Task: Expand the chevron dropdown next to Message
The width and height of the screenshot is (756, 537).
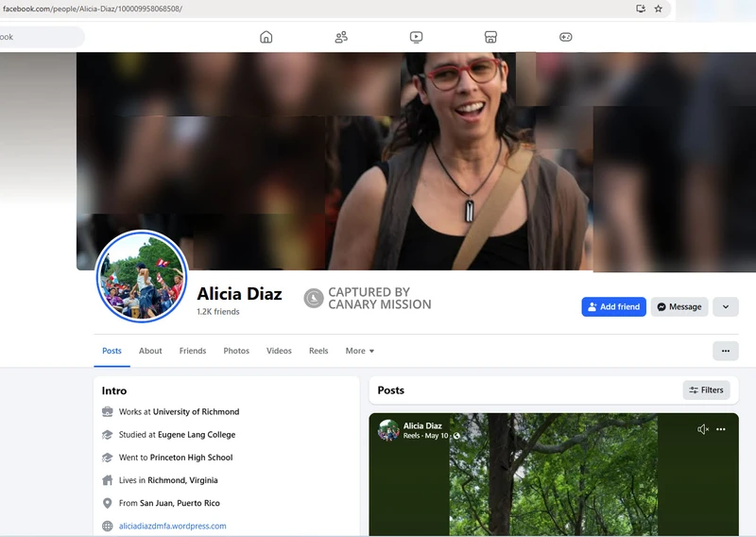Action: click(726, 307)
